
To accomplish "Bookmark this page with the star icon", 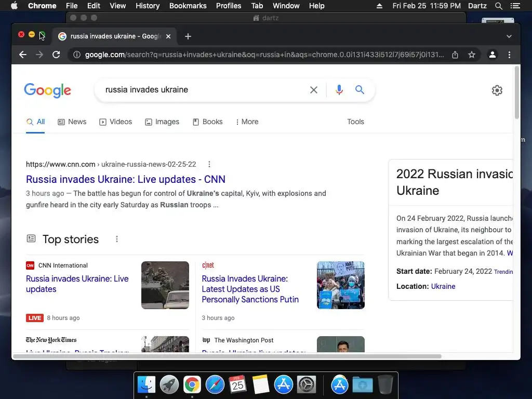I will click(x=472, y=55).
